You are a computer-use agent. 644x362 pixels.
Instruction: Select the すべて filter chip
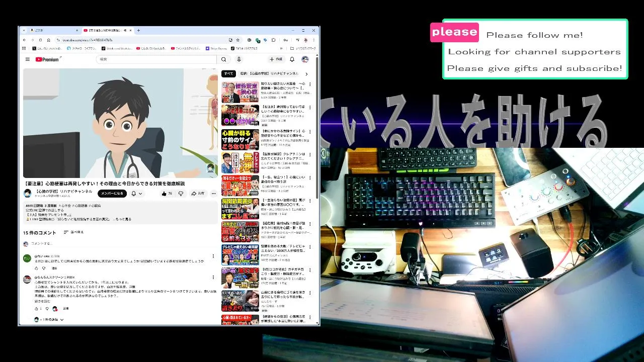click(x=229, y=73)
